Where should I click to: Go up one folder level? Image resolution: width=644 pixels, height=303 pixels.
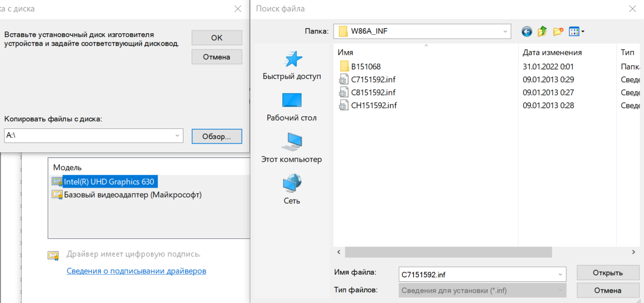pyautogui.click(x=542, y=31)
